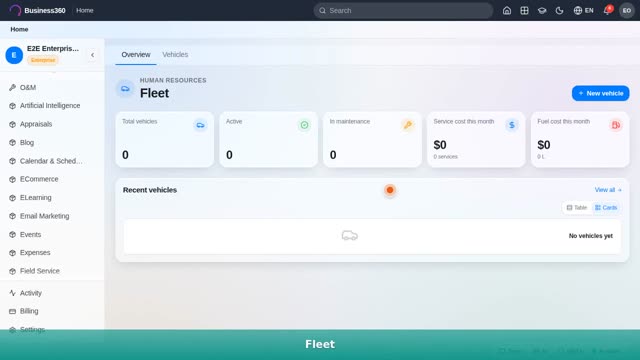The height and width of the screenshot is (360, 640).
Task: Collapse the sidebar with chevron arrow
Action: (93, 55)
